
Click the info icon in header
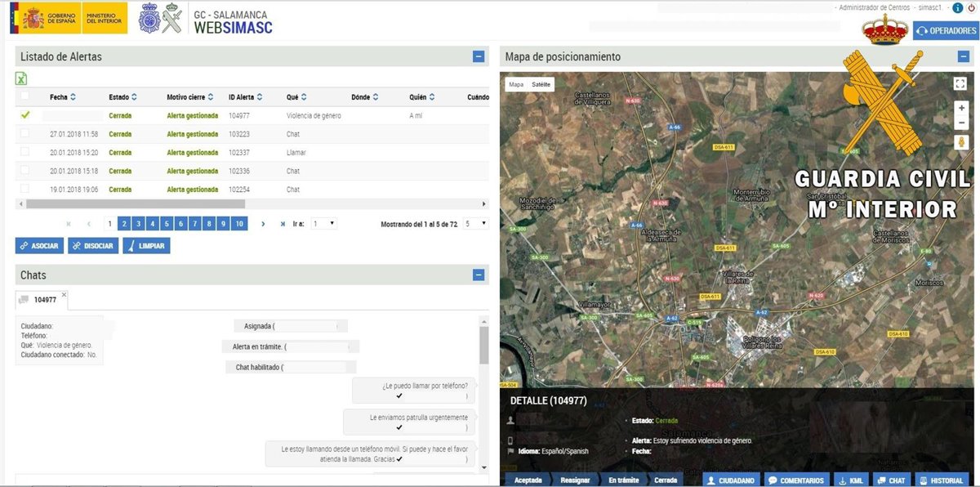pyautogui.click(x=957, y=7)
